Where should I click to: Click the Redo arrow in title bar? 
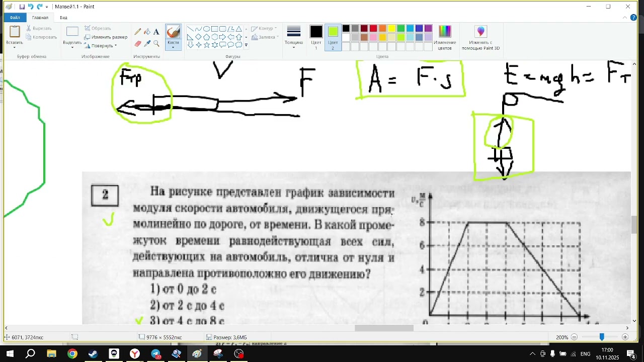pyautogui.click(x=39, y=7)
